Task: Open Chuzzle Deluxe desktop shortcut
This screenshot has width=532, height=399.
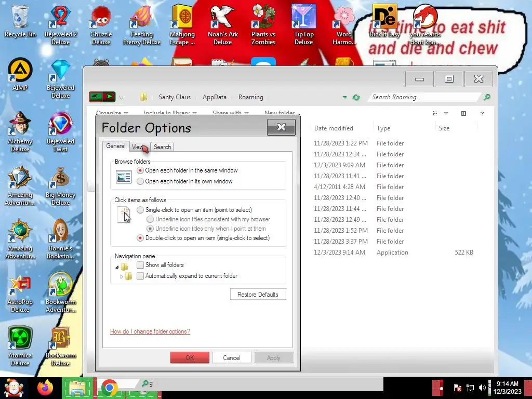Action: tap(101, 24)
